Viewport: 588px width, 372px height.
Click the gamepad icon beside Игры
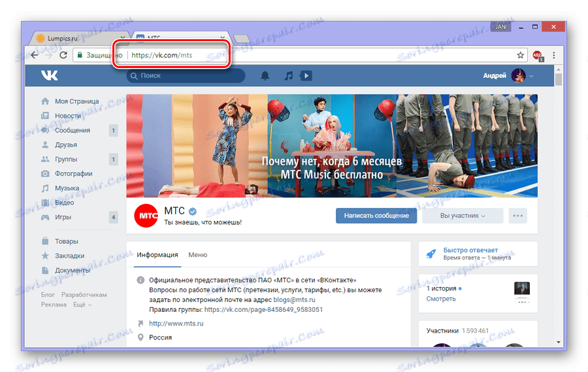coord(45,217)
